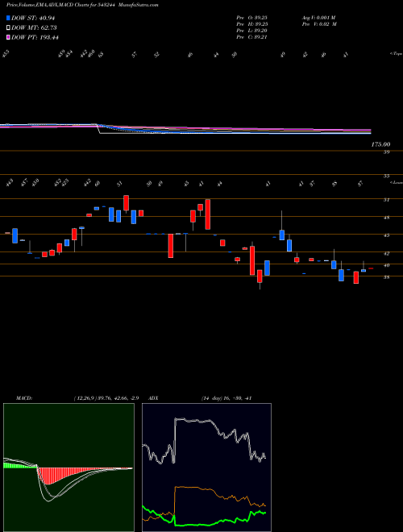Click the 'Pre C: 39.21' value

pos(251,37)
